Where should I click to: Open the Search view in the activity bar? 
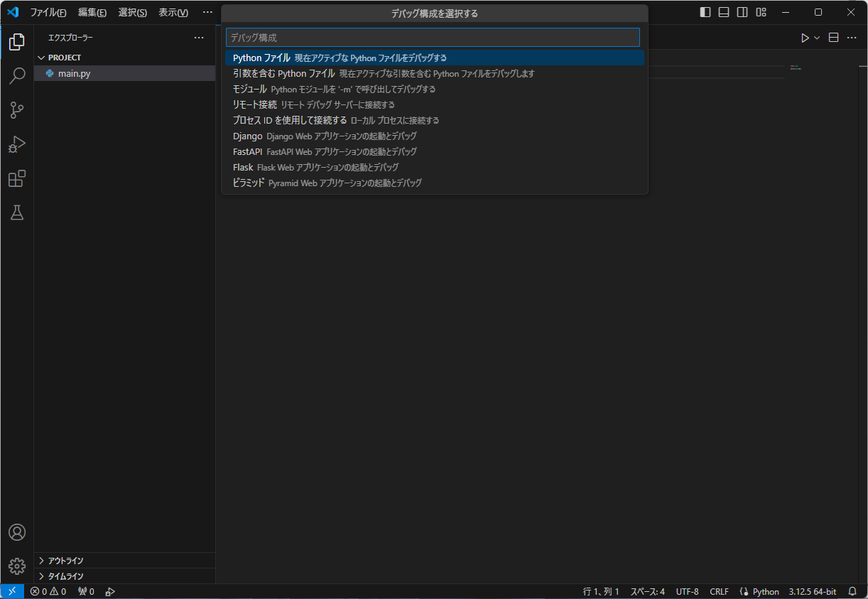pyautogui.click(x=16, y=76)
